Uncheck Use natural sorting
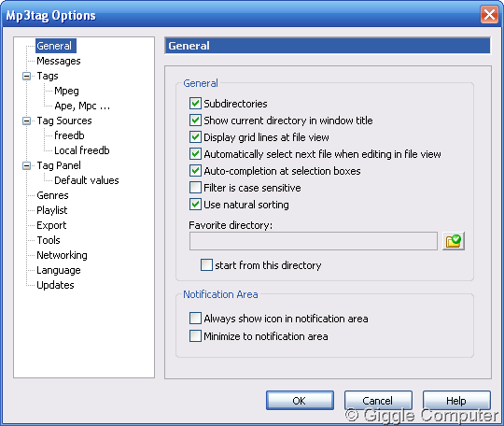504x426 pixels. point(195,205)
